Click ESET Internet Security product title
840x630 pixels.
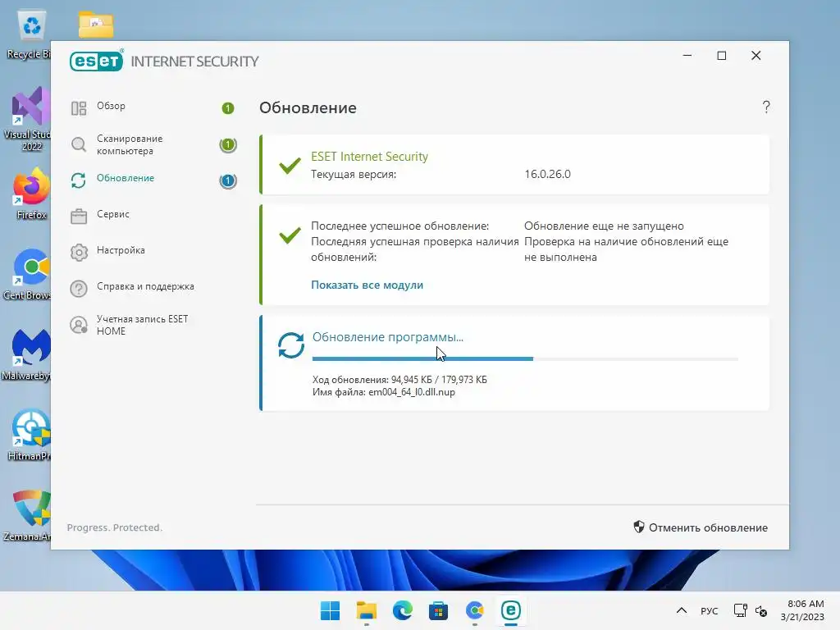click(x=370, y=157)
